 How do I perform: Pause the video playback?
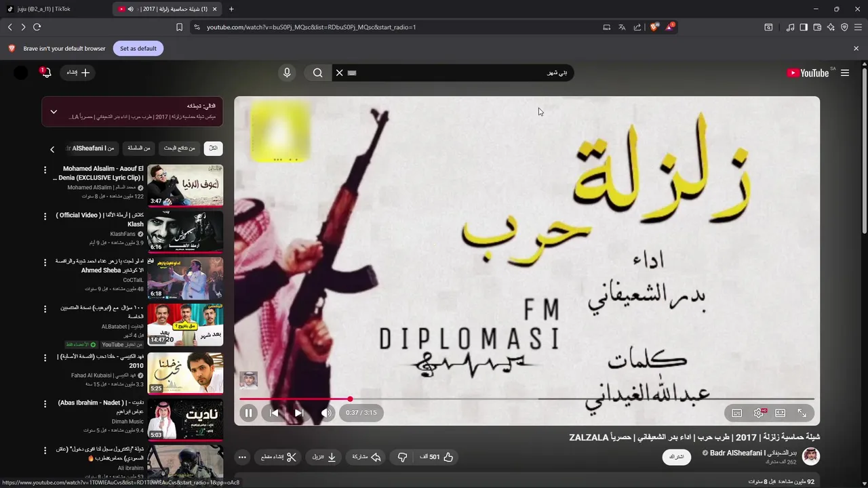tap(248, 413)
